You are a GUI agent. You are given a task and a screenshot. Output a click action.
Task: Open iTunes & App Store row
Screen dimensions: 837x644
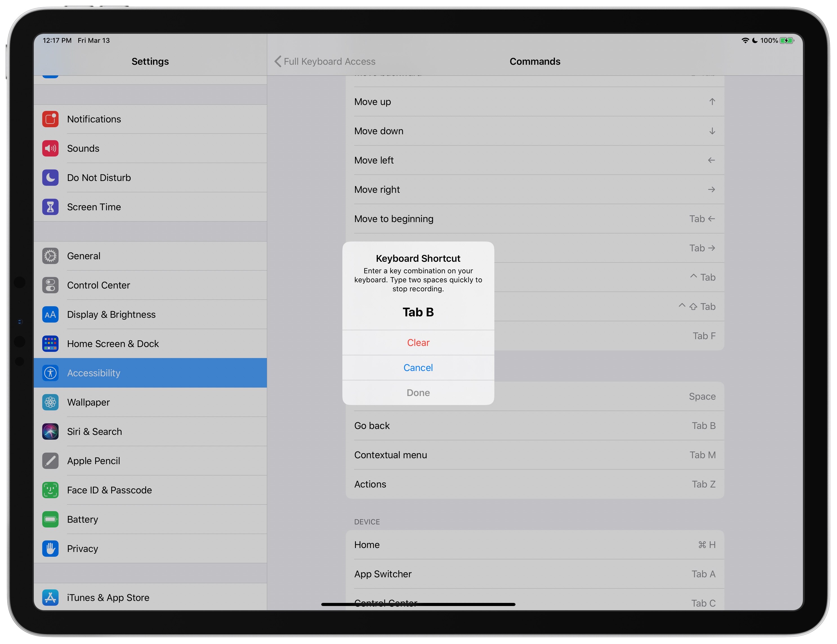150,597
